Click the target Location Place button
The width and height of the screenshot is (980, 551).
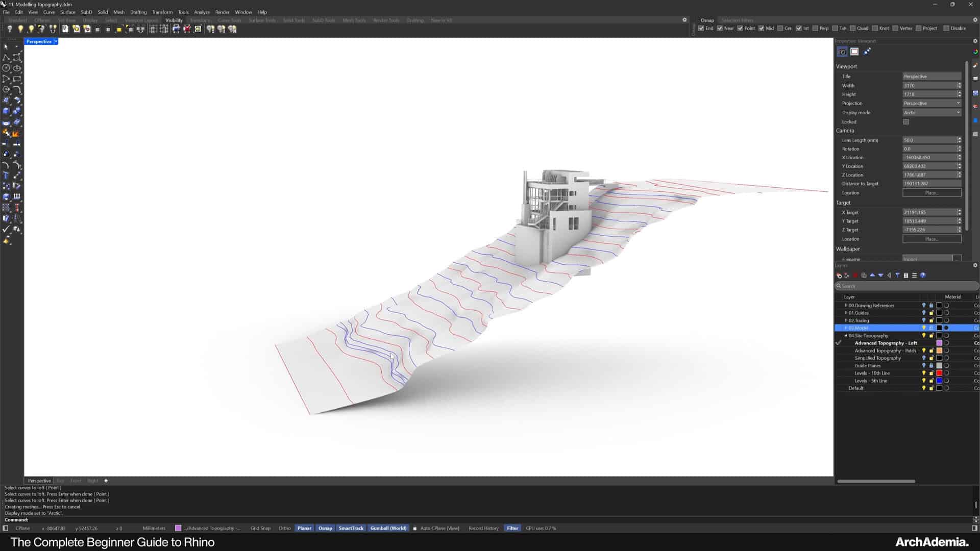(932, 239)
